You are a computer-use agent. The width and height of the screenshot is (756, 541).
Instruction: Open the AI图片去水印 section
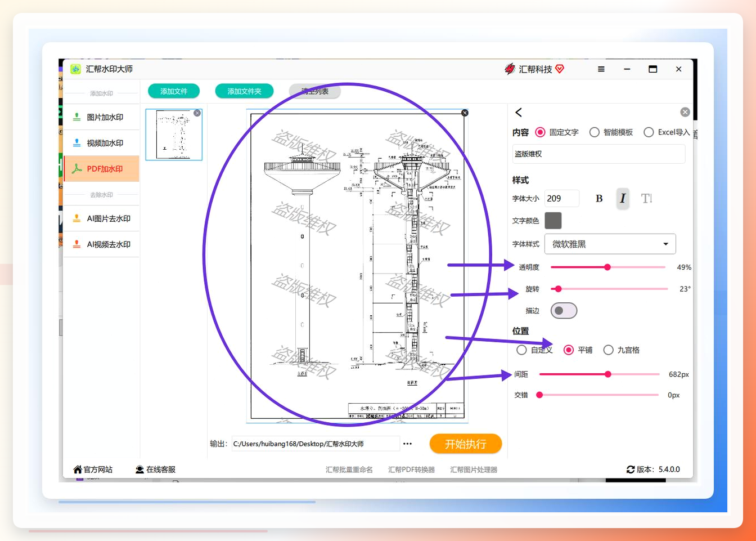coord(101,218)
